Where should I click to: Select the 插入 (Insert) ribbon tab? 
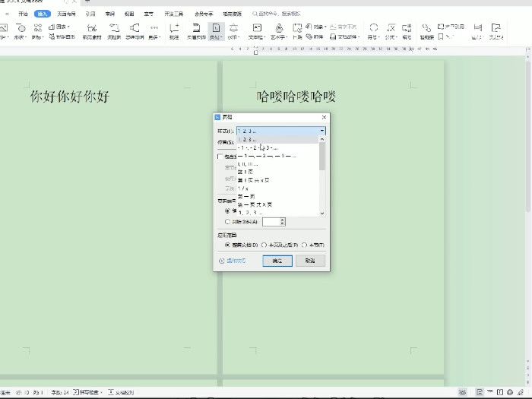(x=43, y=14)
